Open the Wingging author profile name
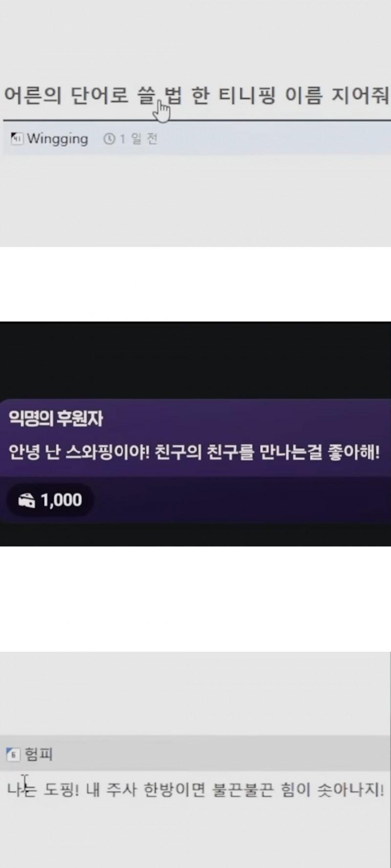 point(58,139)
